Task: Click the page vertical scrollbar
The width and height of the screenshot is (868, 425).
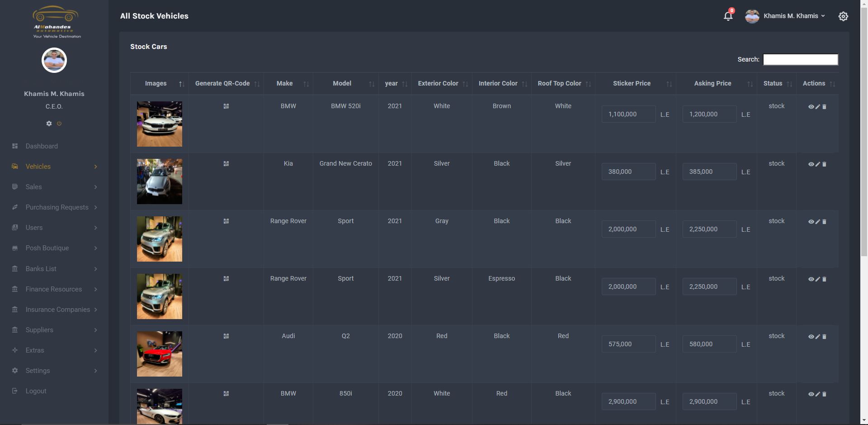Action: 864,131
